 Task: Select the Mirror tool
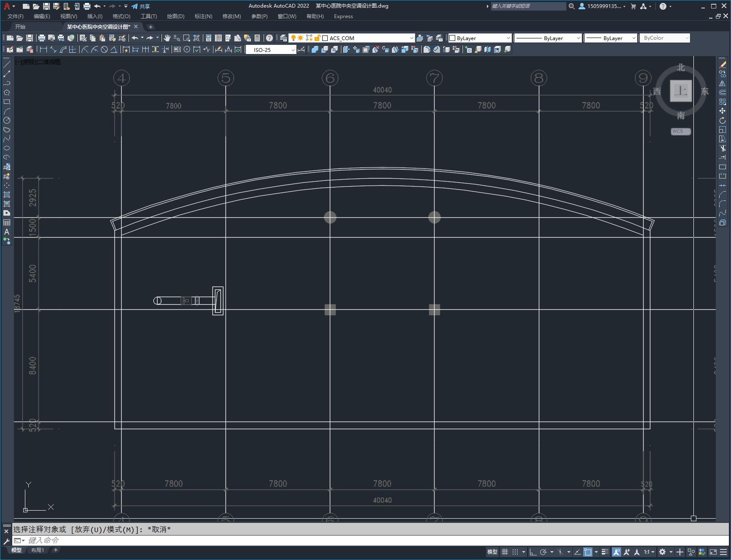pos(723,83)
